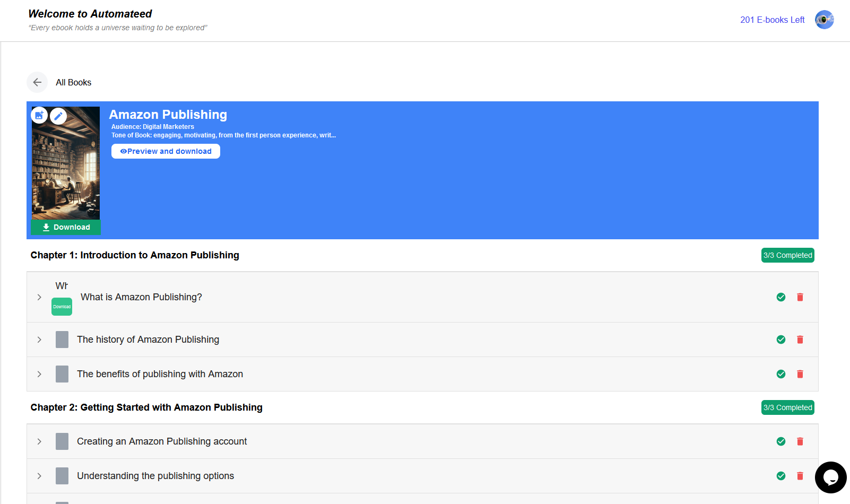This screenshot has width=850, height=504.
Task: Click green checkmark for 'What is Amazon Publishing?'
Action: 781,297
